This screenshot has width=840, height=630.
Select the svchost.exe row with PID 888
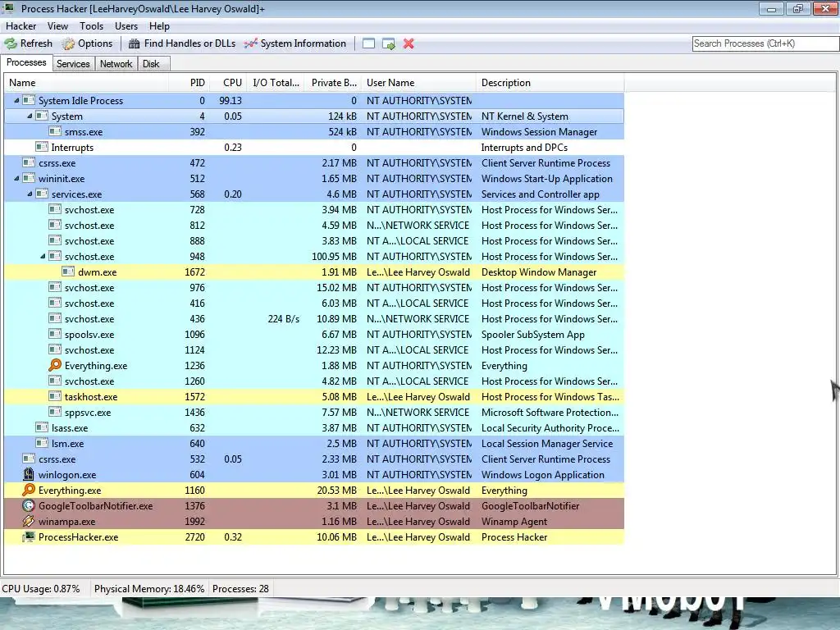point(314,240)
